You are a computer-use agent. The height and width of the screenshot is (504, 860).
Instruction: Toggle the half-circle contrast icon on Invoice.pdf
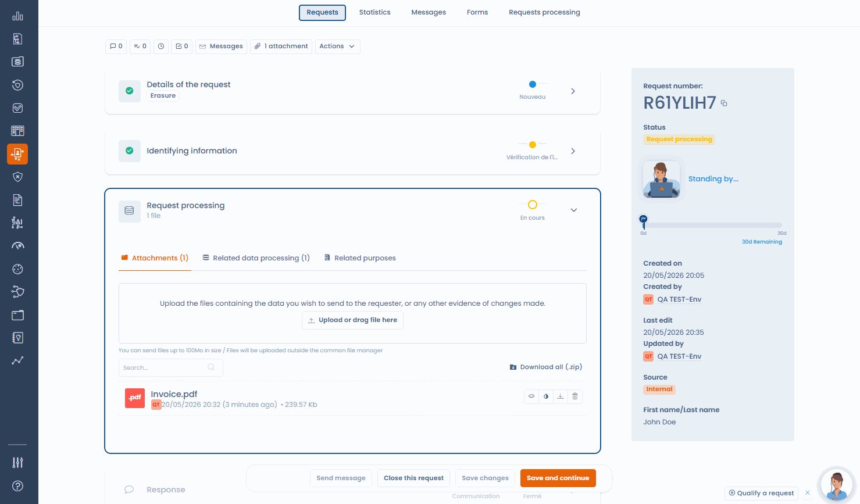546,396
